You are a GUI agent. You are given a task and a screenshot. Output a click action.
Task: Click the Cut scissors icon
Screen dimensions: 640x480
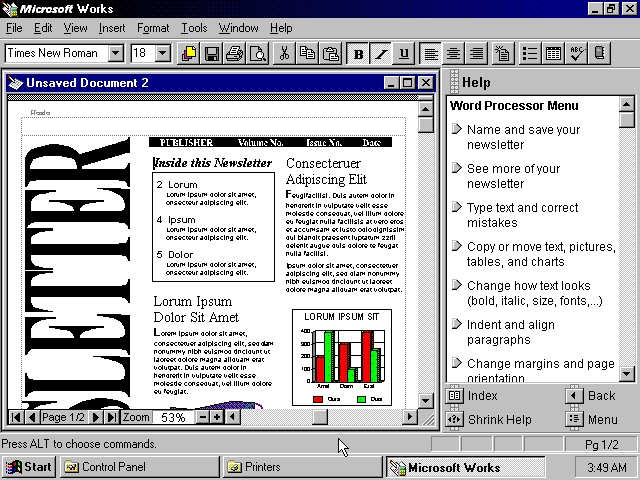[x=285, y=53]
